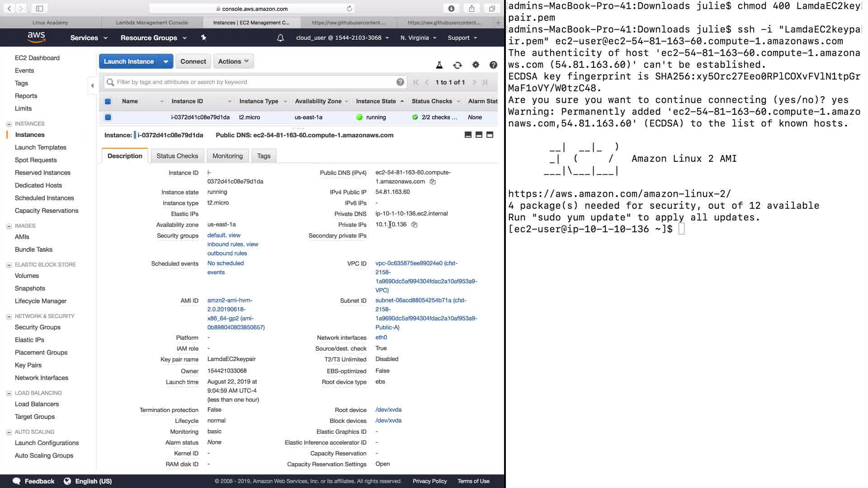
Task: Open the Monitoring tab
Action: pyautogui.click(x=227, y=156)
